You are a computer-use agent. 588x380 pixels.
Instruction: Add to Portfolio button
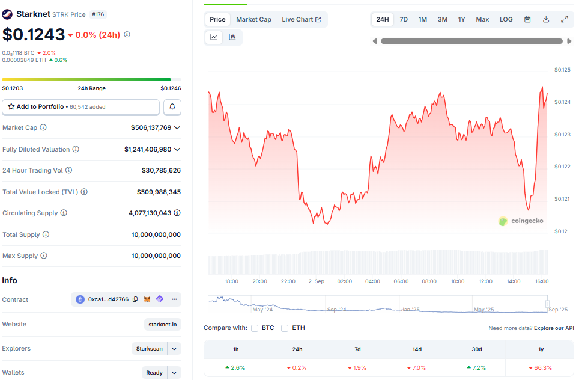click(x=80, y=106)
